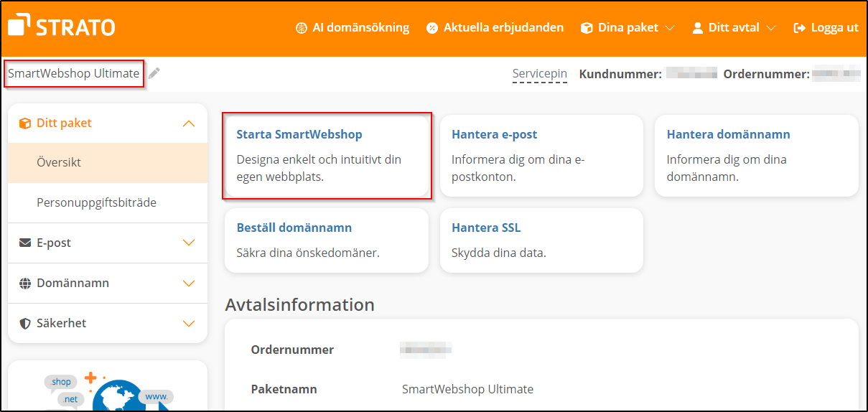Expand the Domännamn section chevron
This screenshot has width=868, height=412.
[189, 283]
